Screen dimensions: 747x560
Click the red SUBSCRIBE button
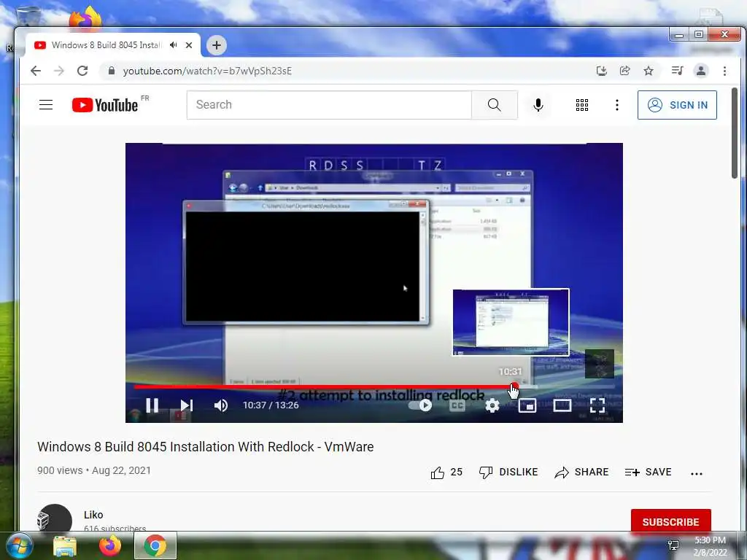click(671, 521)
